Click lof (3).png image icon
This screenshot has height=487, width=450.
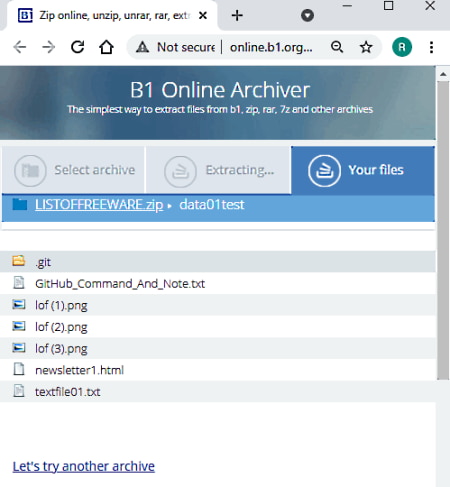pyautogui.click(x=19, y=348)
